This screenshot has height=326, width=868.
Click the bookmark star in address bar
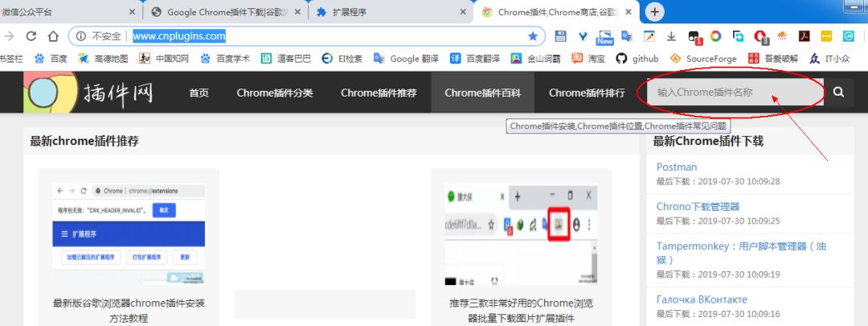tap(533, 36)
